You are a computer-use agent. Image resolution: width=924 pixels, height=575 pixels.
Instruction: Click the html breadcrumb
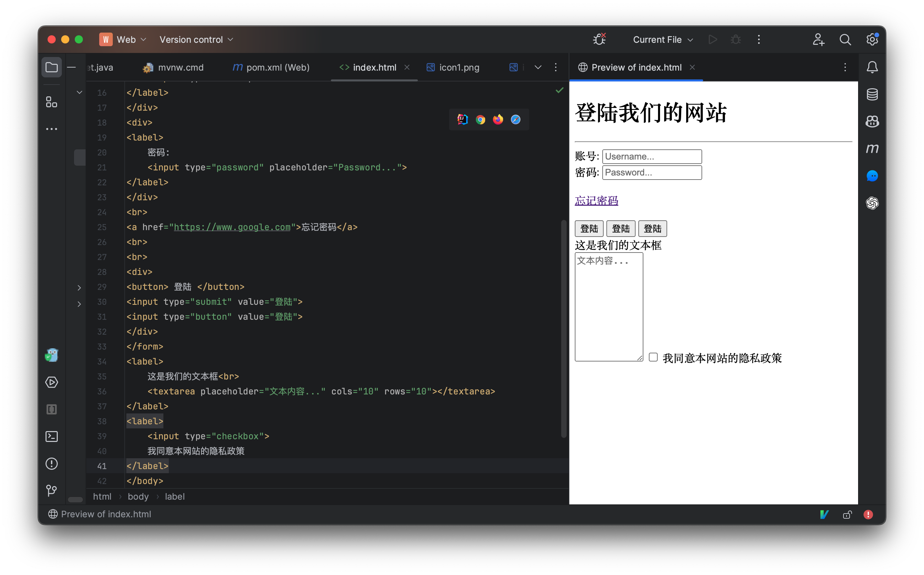102,496
